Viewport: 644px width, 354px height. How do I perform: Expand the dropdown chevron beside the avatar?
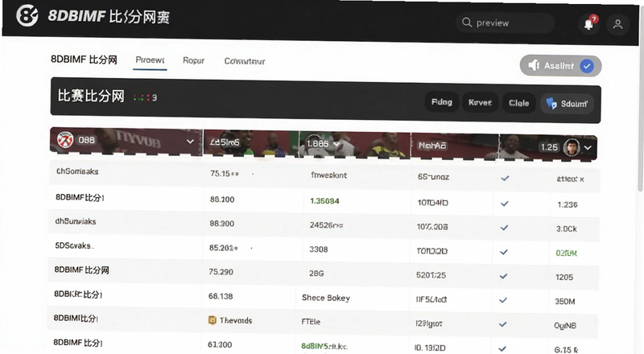click(x=588, y=148)
